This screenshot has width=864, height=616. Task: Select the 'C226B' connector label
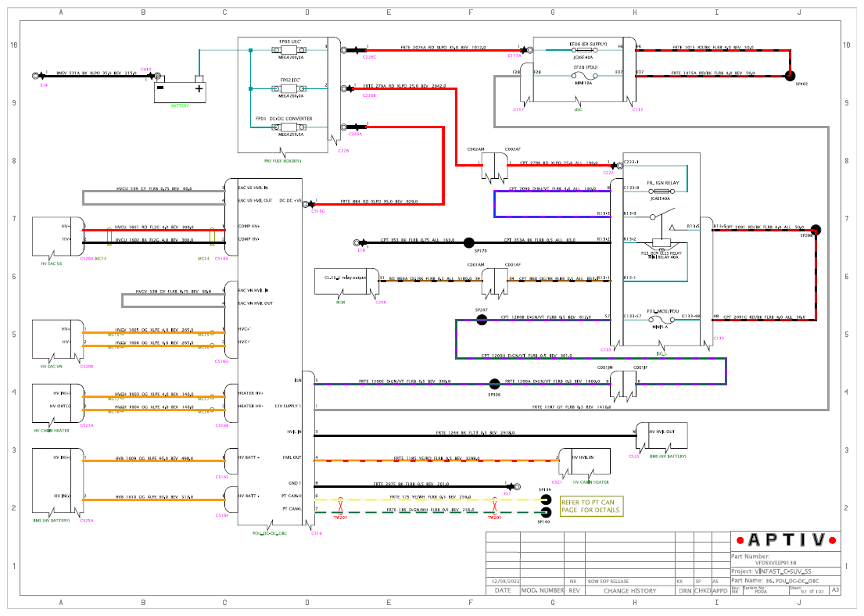pos(369,95)
